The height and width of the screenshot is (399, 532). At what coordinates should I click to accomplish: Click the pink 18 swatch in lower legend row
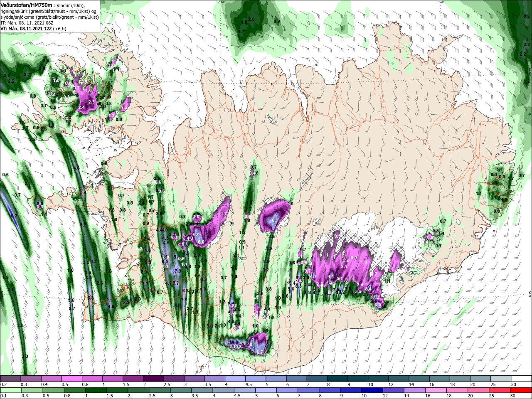[457, 390]
